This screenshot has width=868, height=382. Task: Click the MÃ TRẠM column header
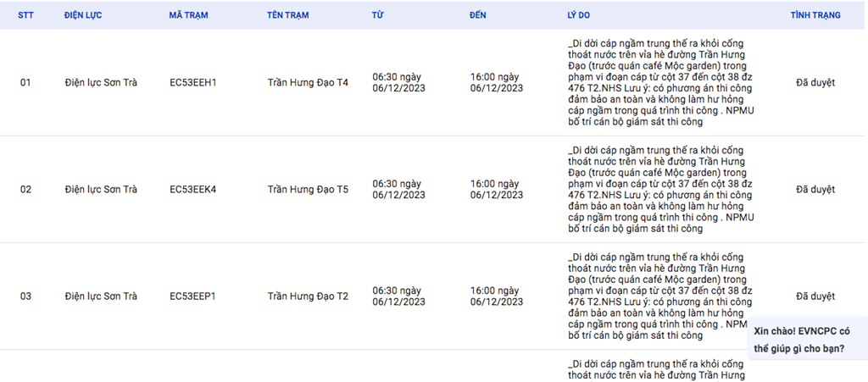(189, 16)
